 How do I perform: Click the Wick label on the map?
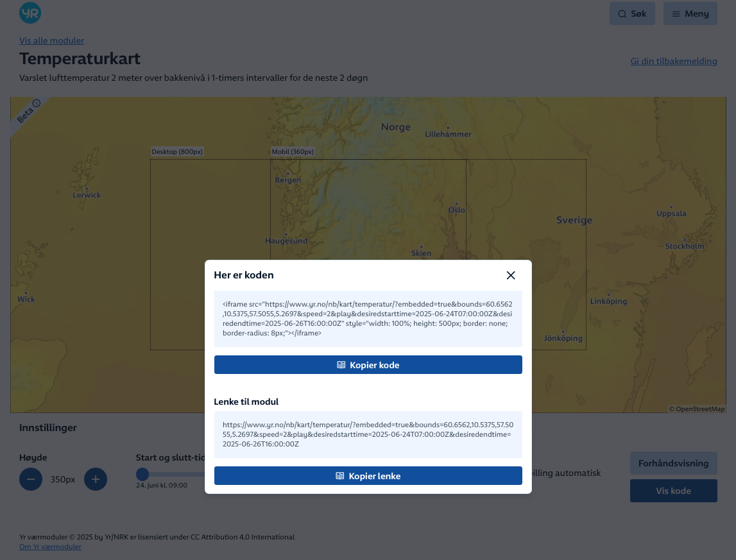click(26, 300)
